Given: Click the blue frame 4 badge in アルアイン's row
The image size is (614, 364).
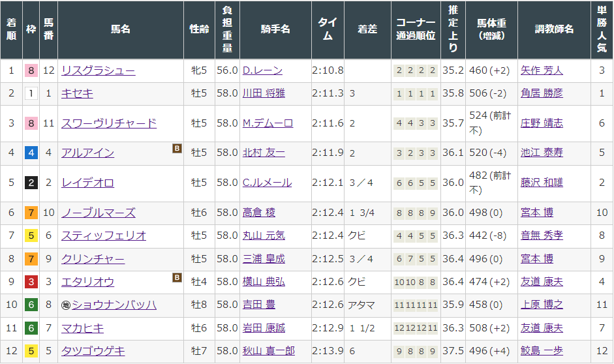Looking at the screenshot, I should 31,153.
